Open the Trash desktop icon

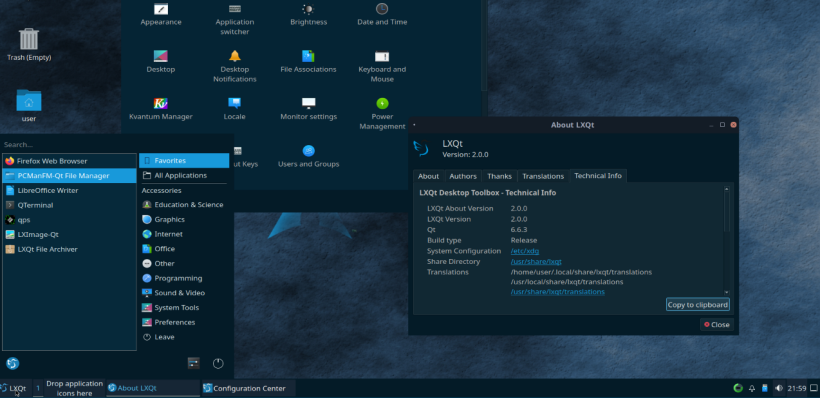pos(29,45)
